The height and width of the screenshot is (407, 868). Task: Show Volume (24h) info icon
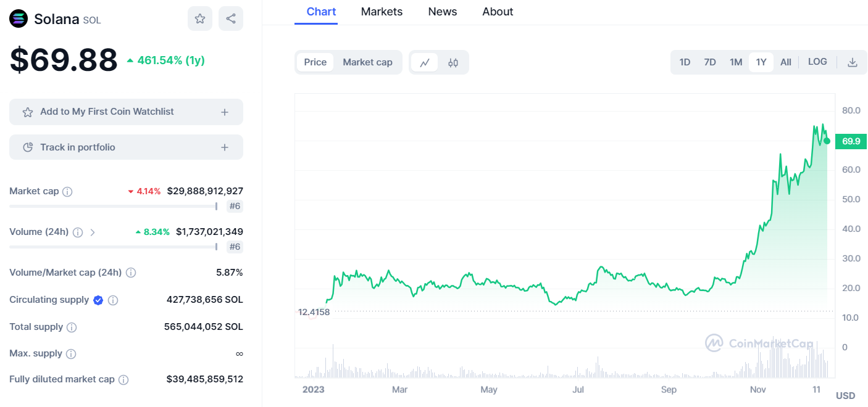click(x=78, y=232)
